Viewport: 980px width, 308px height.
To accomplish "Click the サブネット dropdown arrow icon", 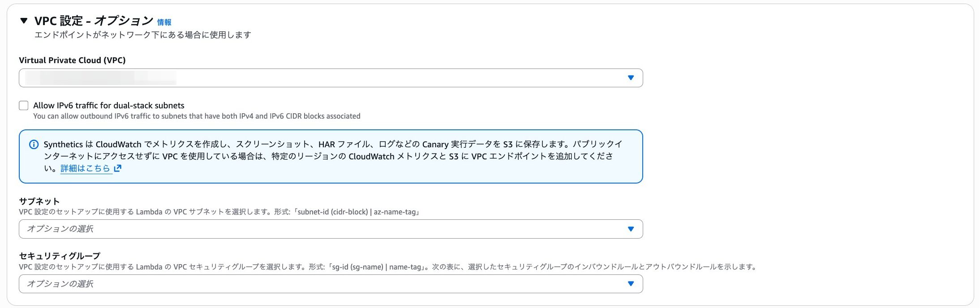I will pyautogui.click(x=631, y=229).
